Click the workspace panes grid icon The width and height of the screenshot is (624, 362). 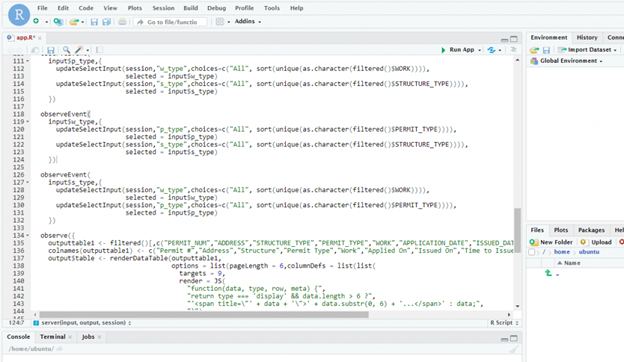pyautogui.click(x=220, y=21)
